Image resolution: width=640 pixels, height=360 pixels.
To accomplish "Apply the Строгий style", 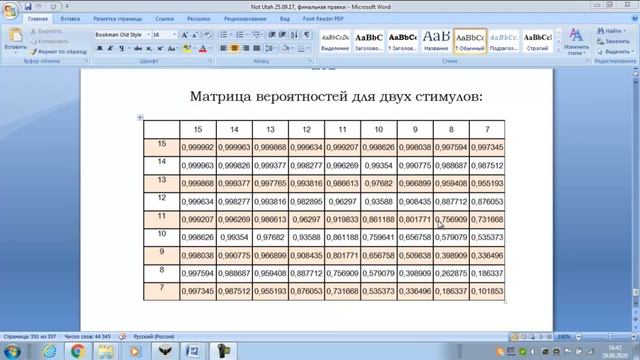I will point(538,41).
